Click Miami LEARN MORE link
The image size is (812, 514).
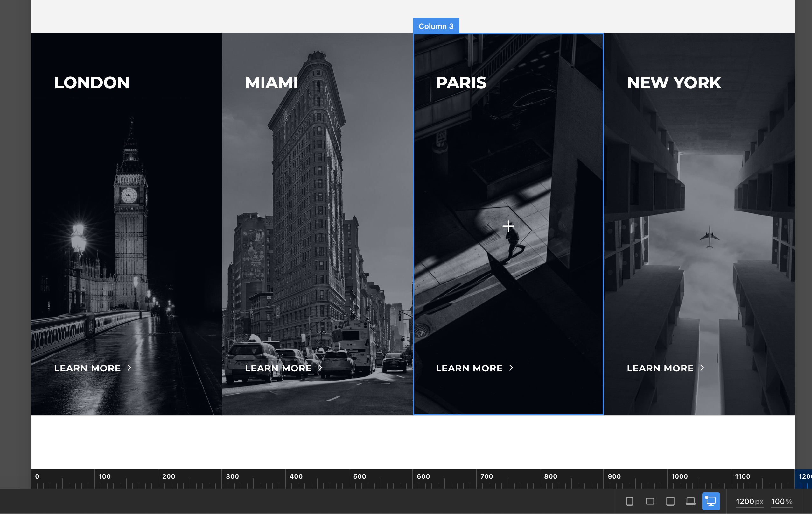[278, 368]
